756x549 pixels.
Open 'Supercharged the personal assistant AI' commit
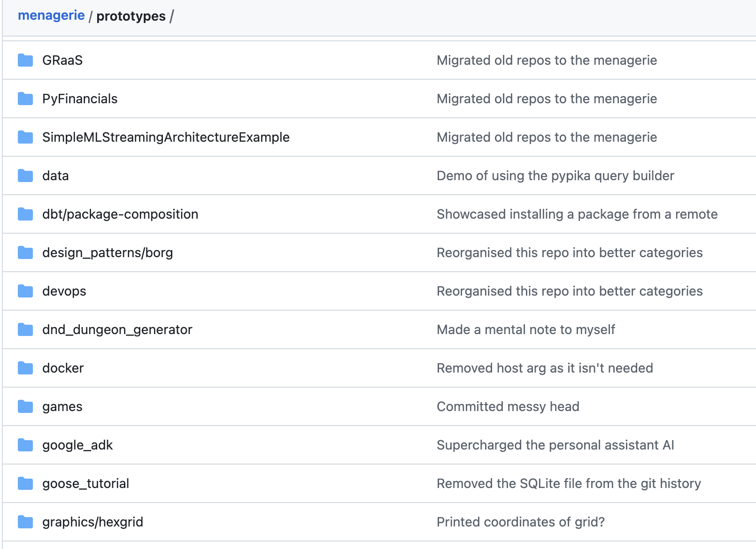coord(555,445)
